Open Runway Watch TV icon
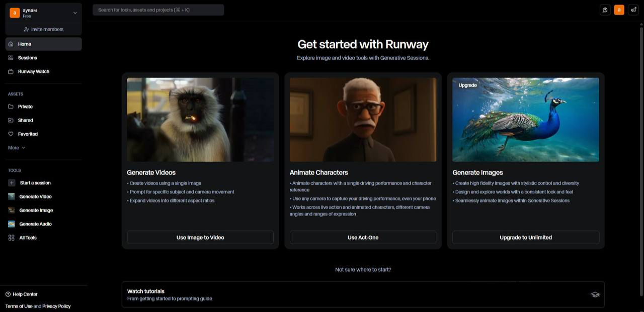Viewport: 644px width, 312px height. coord(11,71)
